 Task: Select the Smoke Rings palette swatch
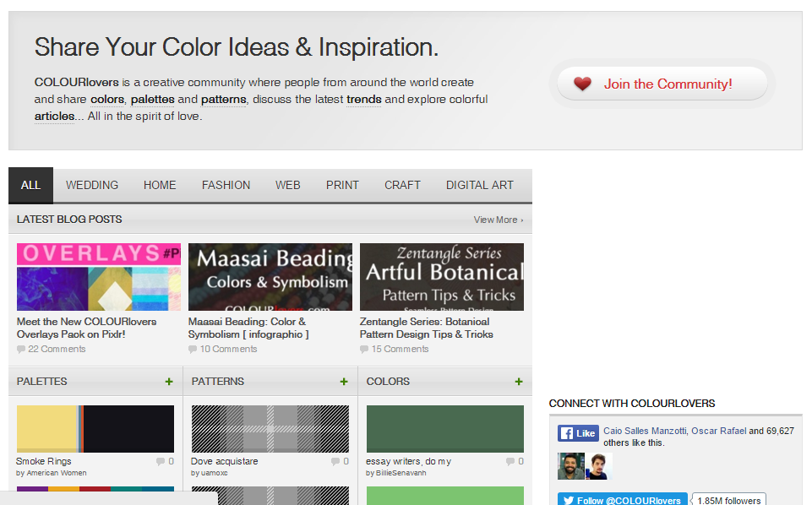click(95, 429)
